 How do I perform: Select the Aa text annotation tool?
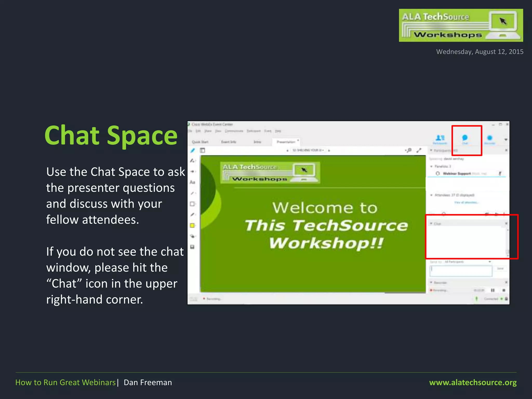coord(192,182)
